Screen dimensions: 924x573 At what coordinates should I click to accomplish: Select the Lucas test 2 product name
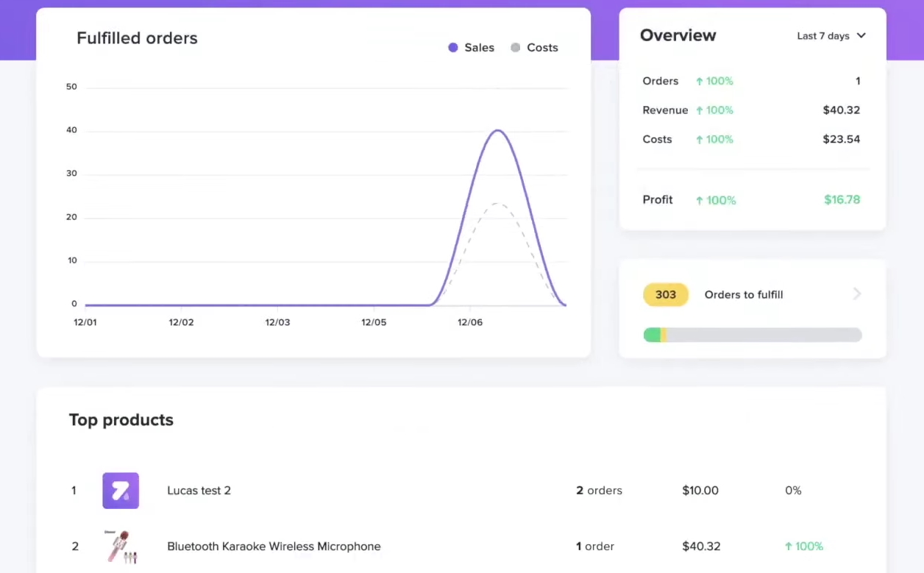click(x=199, y=491)
